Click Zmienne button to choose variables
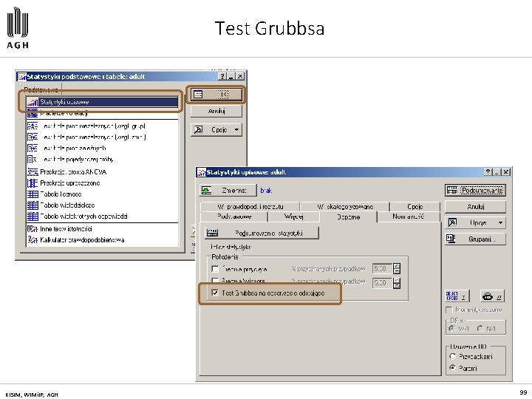The width and height of the screenshot is (532, 399). [x=228, y=191]
